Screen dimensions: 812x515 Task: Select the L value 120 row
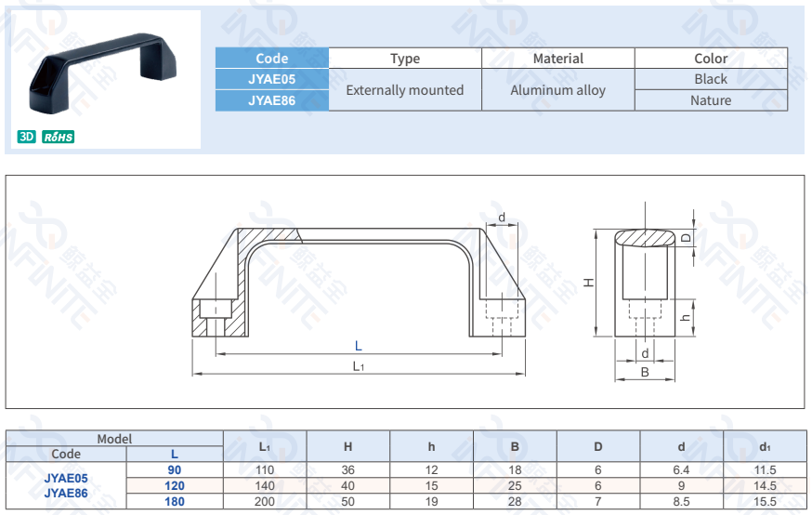point(175,486)
